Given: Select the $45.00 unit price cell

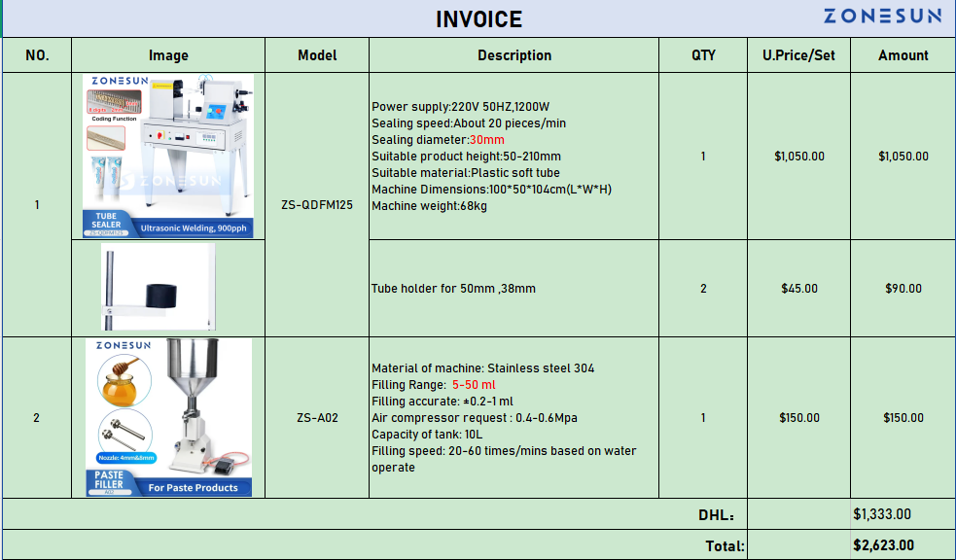Looking at the screenshot, I should [798, 288].
